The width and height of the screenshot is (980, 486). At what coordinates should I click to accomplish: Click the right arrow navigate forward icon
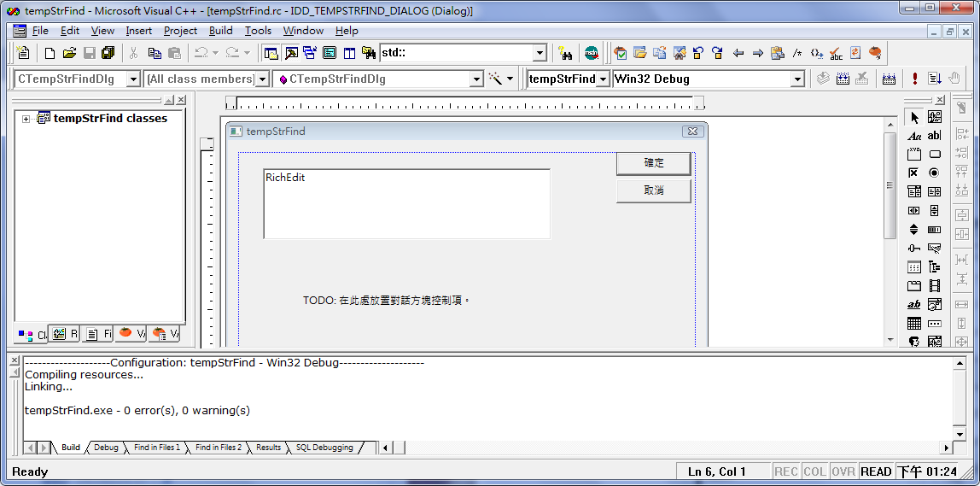point(757,53)
